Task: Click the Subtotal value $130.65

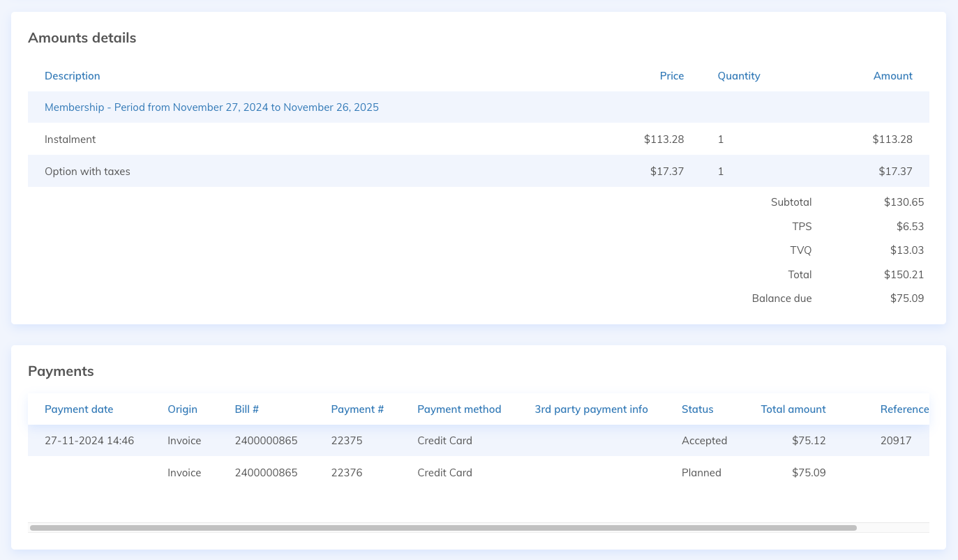Action: pos(903,202)
